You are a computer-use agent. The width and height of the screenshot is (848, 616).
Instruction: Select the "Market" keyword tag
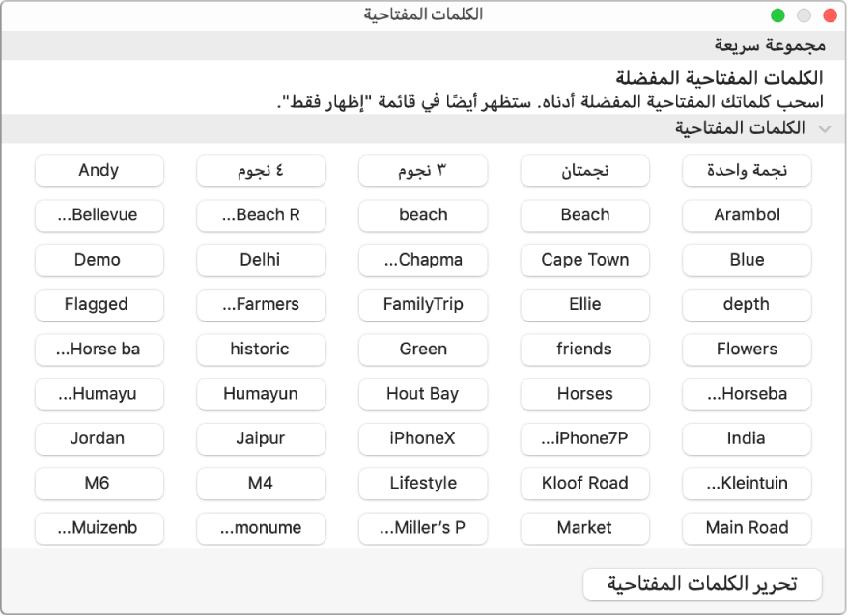tap(584, 528)
